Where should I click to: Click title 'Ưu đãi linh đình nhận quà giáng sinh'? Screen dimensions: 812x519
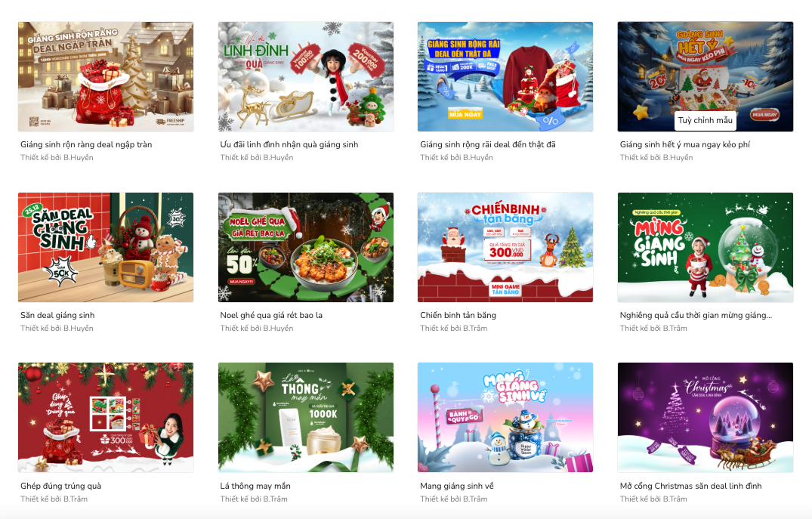(289, 144)
